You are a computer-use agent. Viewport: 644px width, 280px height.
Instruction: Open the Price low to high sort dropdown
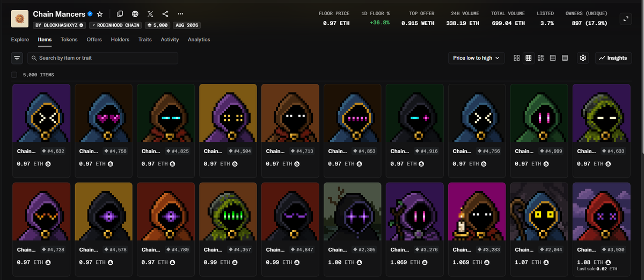(x=476, y=58)
